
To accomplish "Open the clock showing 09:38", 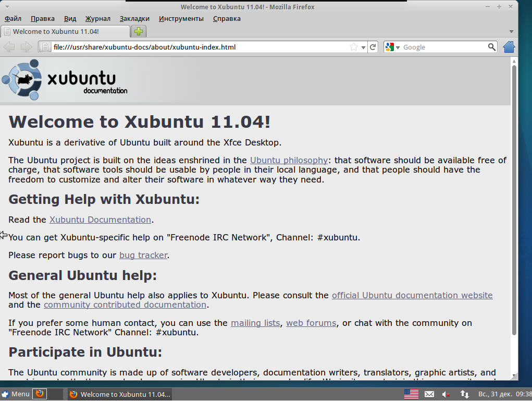I will click(x=505, y=394).
